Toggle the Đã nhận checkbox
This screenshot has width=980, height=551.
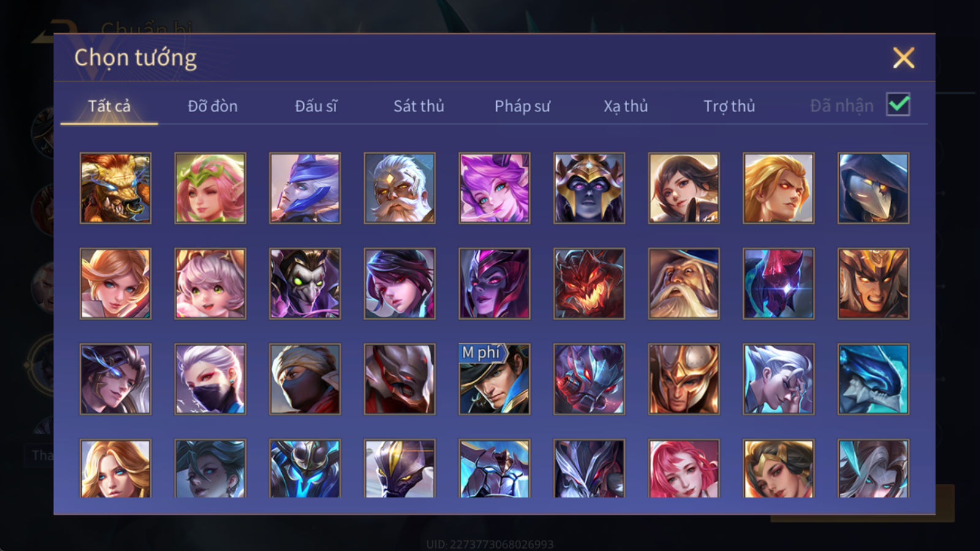click(899, 105)
